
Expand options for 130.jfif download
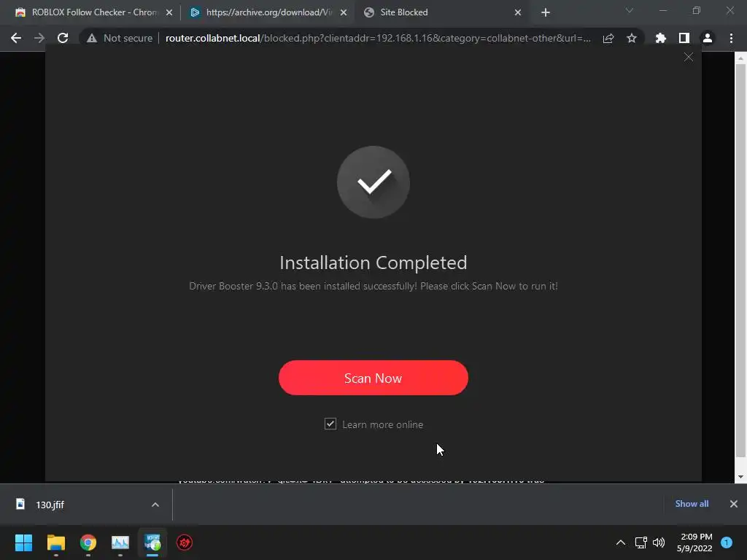155,505
